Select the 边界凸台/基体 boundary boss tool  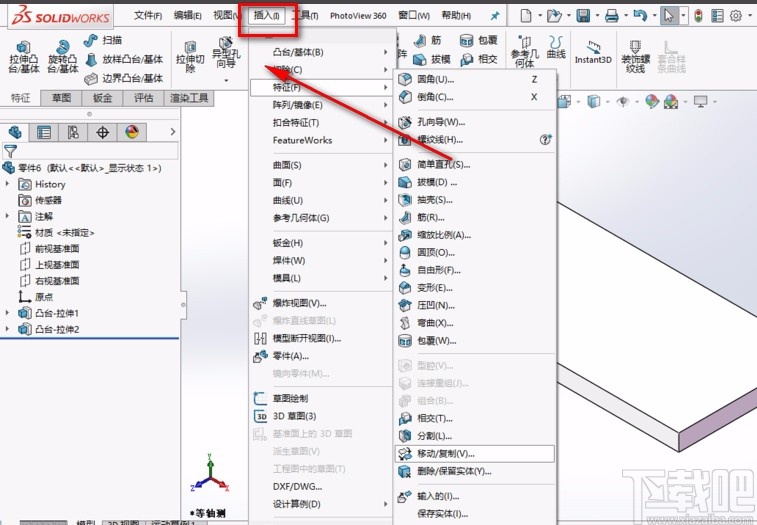(x=124, y=78)
